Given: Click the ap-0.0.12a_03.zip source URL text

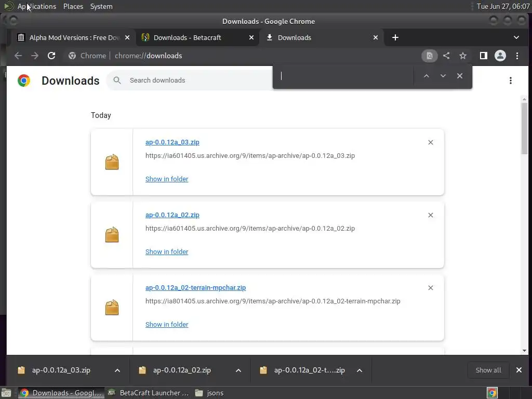Looking at the screenshot, I should coord(250,156).
